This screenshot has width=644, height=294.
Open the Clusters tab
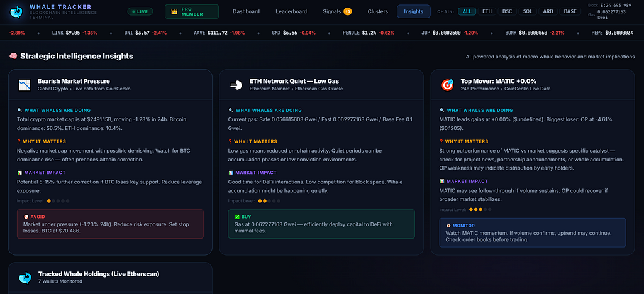[378, 11]
